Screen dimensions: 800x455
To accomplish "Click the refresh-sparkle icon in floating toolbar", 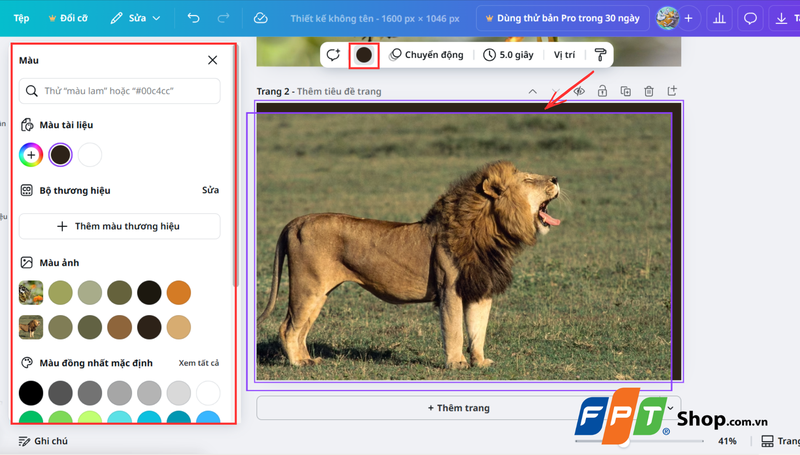I will tap(333, 55).
